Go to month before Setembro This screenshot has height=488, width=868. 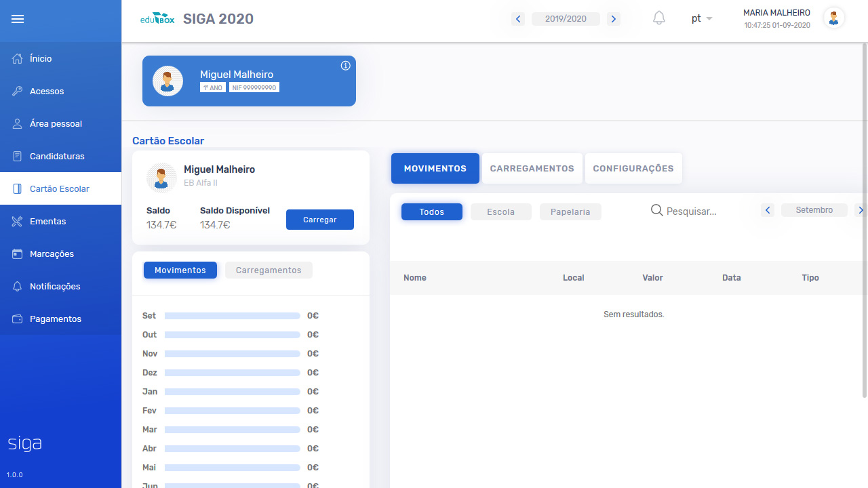click(x=768, y=210)
